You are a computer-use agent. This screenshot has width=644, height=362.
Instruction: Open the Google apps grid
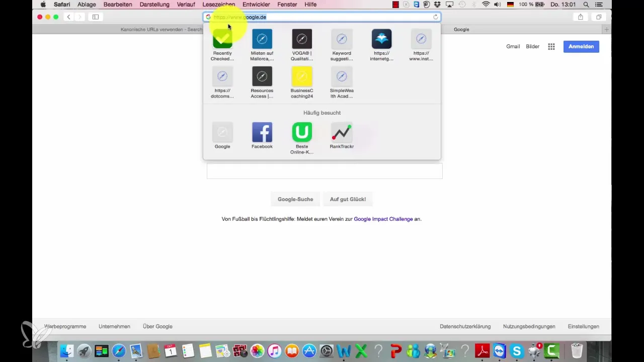tap(551, 46)
